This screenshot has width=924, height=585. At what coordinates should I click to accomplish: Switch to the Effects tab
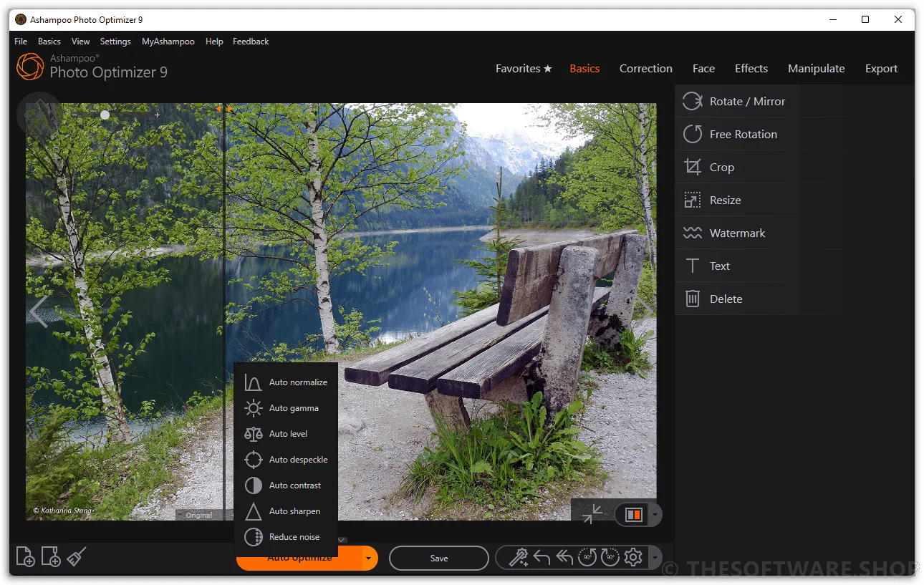(x=751, y=69)
